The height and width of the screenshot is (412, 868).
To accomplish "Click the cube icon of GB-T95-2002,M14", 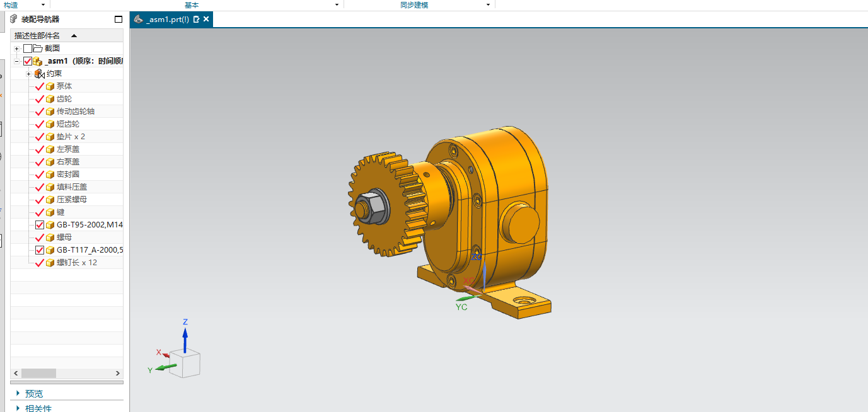I will coord(50,225).
